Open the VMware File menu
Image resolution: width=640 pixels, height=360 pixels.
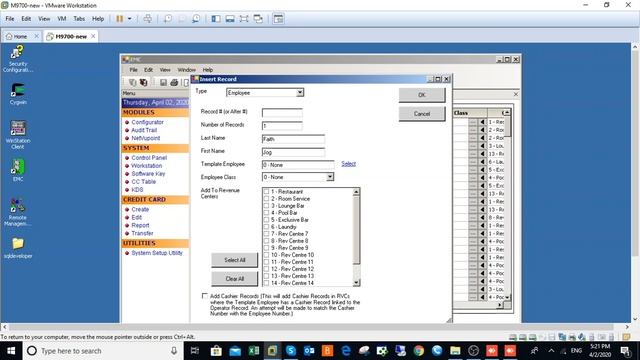pos(10,19)
